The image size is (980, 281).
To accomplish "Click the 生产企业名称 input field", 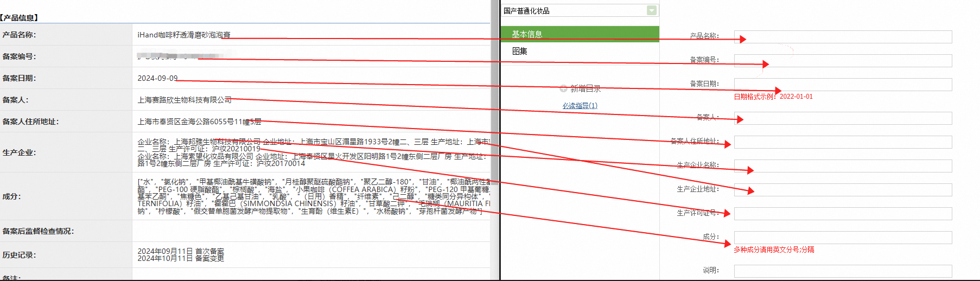I will click(843, 165).
